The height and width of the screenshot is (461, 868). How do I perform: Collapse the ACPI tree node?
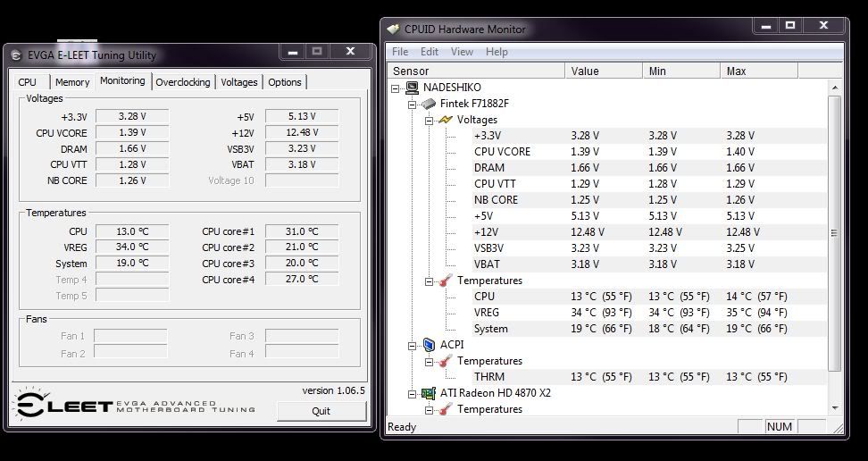click(413, 345)
